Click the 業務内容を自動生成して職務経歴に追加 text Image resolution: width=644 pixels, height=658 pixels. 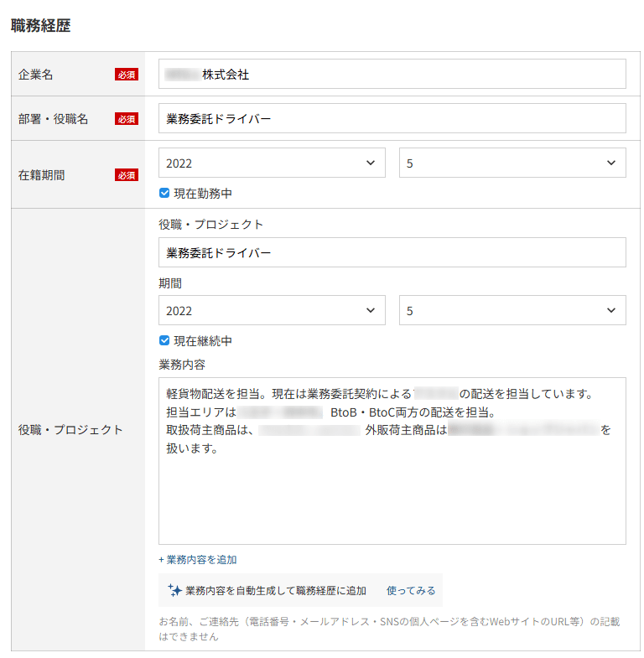(276, 590)
